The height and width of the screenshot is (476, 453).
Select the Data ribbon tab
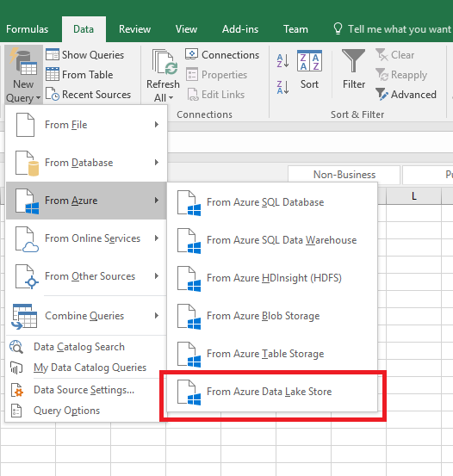84,29
